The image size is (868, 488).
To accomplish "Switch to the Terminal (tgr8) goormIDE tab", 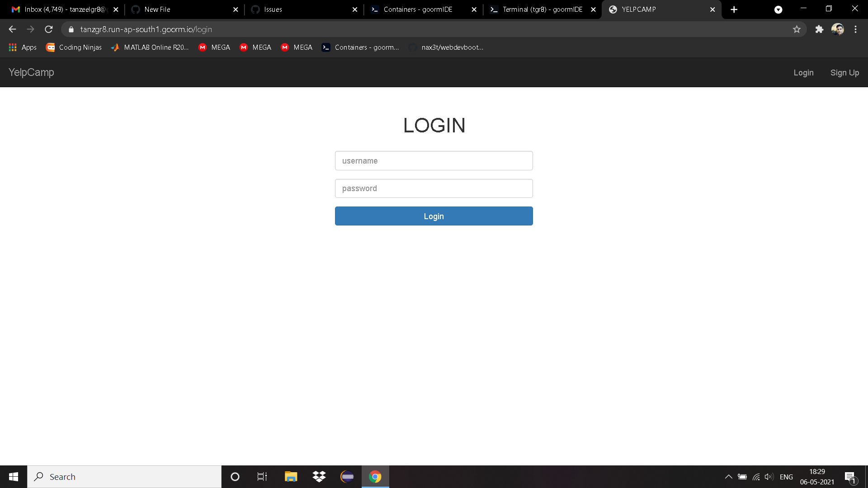I will (542, 9).
